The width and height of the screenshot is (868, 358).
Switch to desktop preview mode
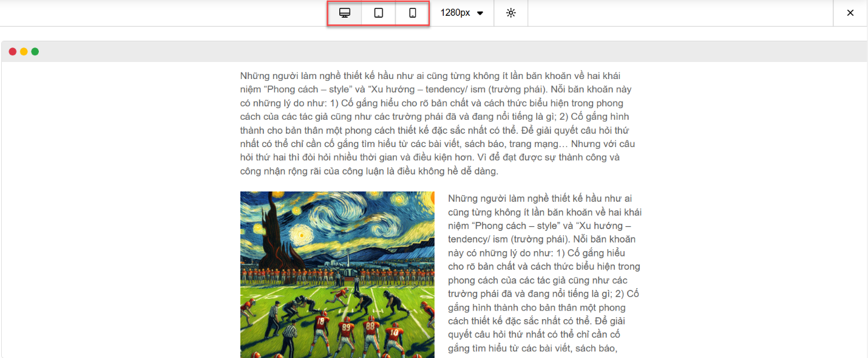345,13
